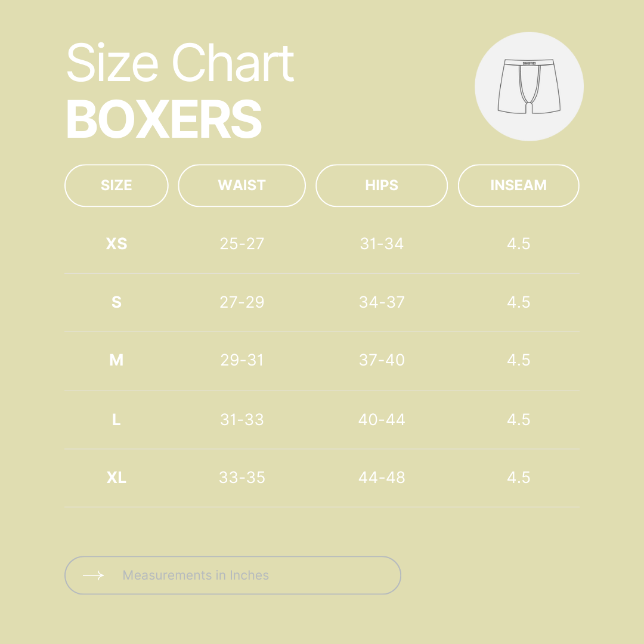This screenshot has height=644, width=644.
Task: Choose the XL size label
Action: coord(116,478)
